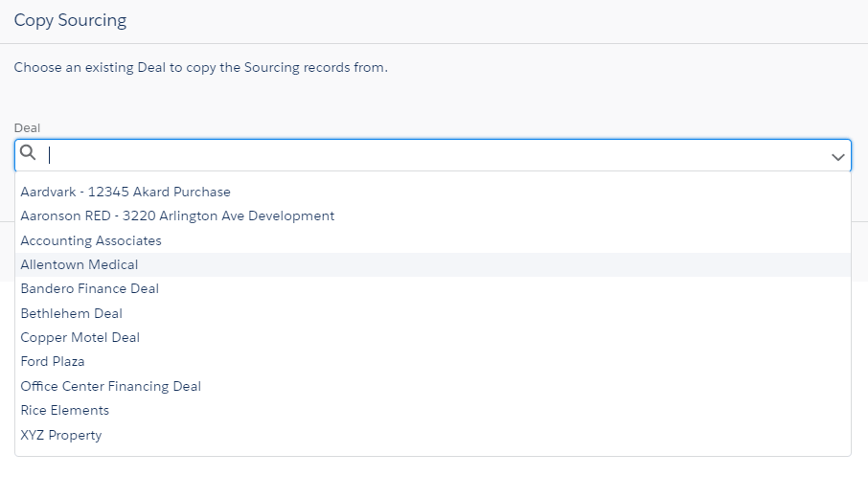Select Office Center Financing Deal
868x499 pixels.
pos(432,386)
